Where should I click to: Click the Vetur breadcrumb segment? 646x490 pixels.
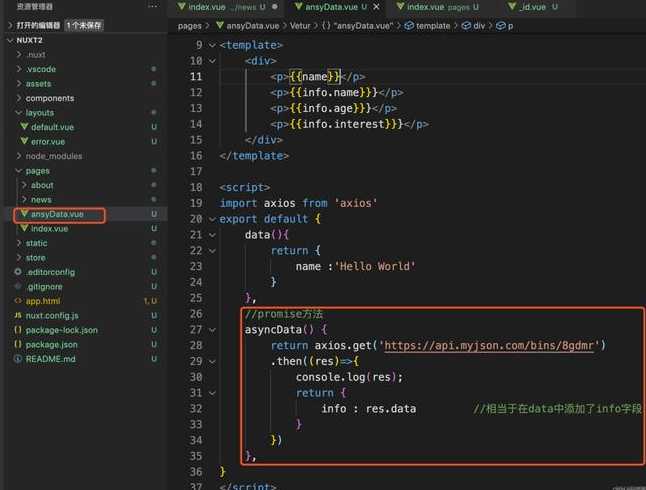tap(300, 26)
